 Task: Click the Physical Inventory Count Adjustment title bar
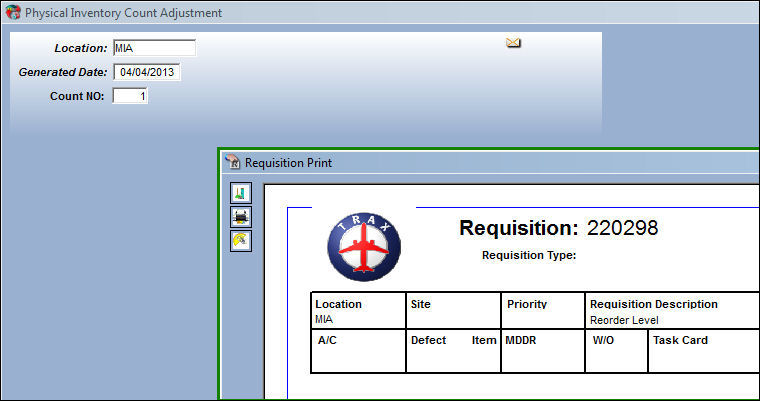pyautogui.click(x=380, y=12)
